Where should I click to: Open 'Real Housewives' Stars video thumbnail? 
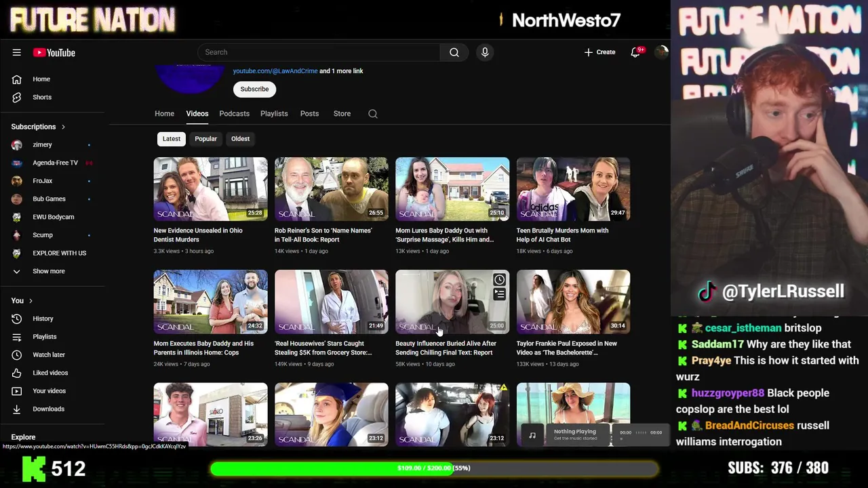331,302
